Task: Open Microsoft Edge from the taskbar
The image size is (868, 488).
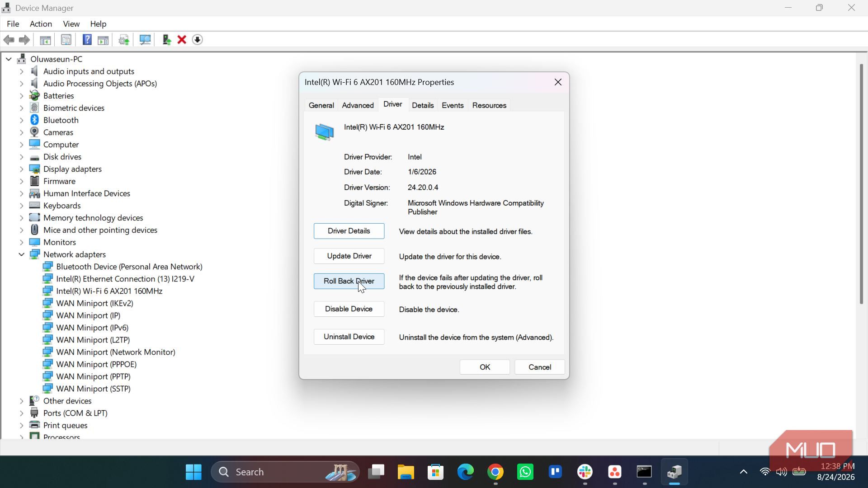Action: coord(465,472)
